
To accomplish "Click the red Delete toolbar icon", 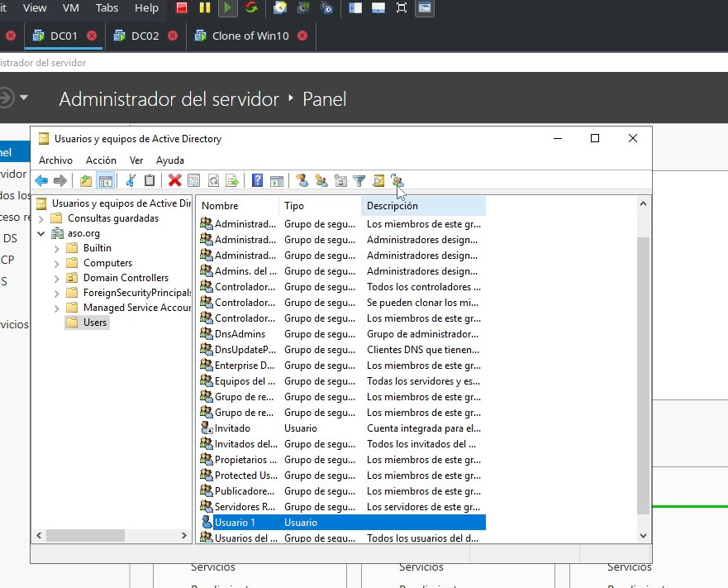I will pyautogui.click(x=174, y=181).
